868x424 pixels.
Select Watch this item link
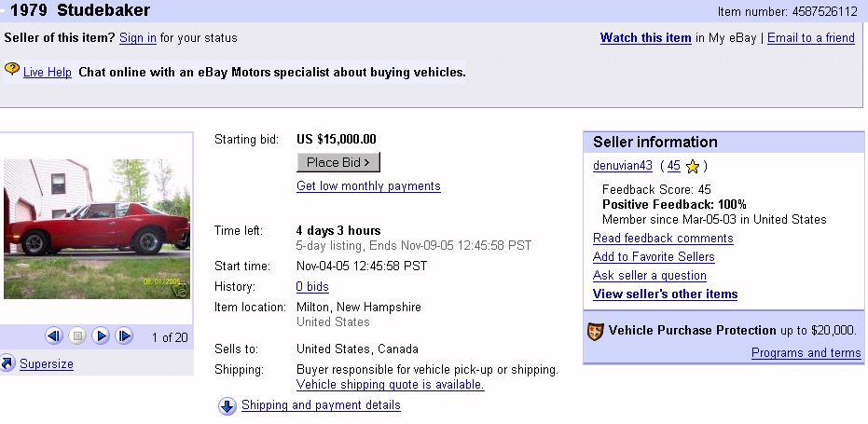(x=645, y=38)
